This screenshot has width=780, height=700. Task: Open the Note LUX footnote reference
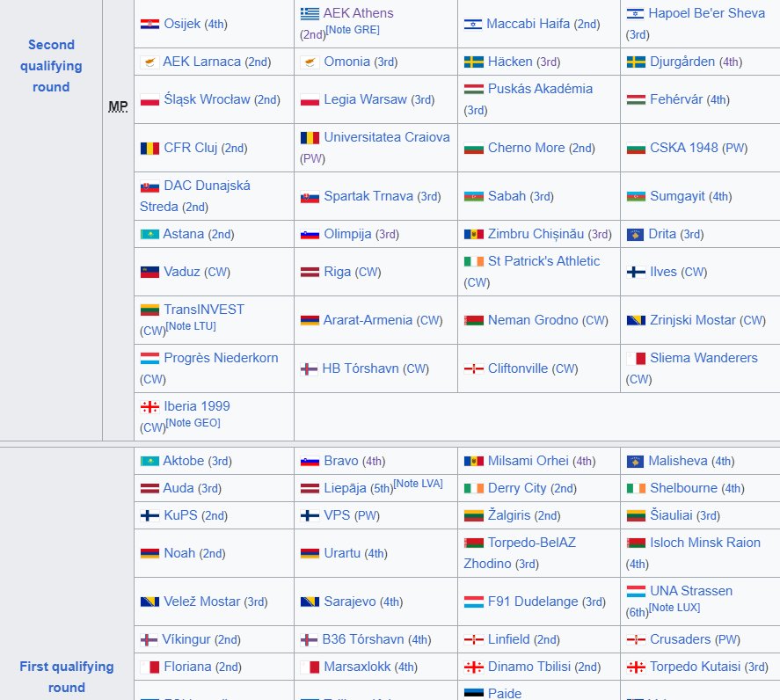click(x=674, y=608)
